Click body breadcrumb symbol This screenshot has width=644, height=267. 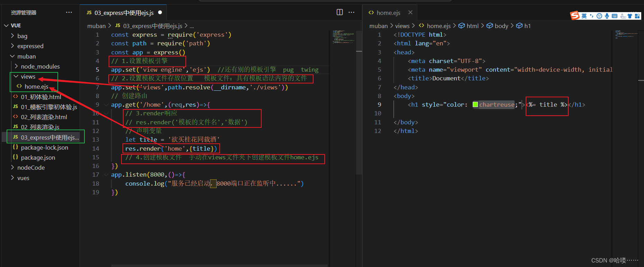pos(501,26)
